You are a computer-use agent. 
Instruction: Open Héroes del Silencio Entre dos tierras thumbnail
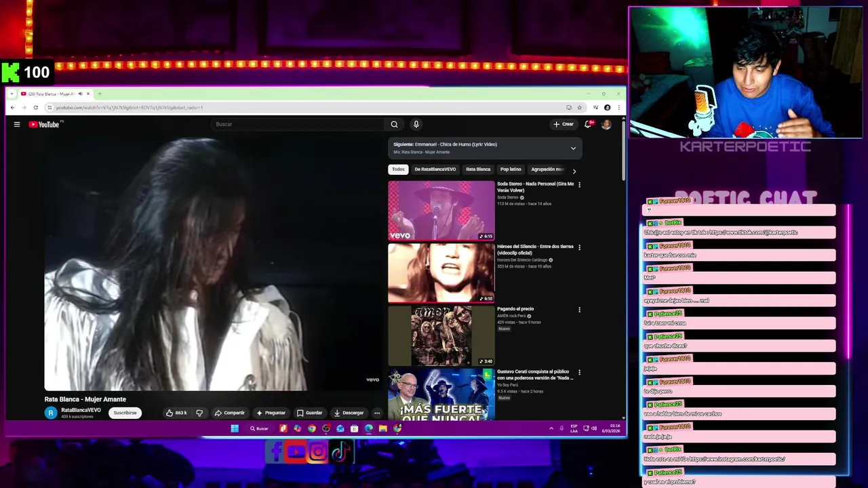click(x=441, y=273)
